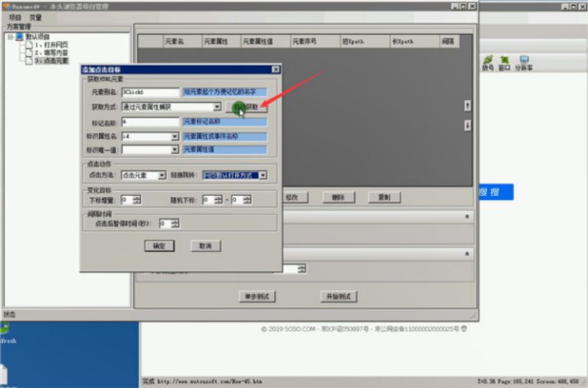Move row up with arrow button

[467, 106]
